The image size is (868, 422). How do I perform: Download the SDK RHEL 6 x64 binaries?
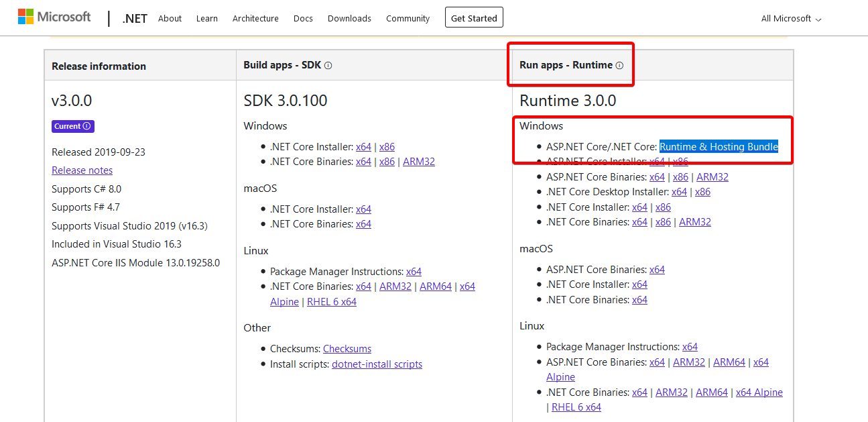click(331, 302)
